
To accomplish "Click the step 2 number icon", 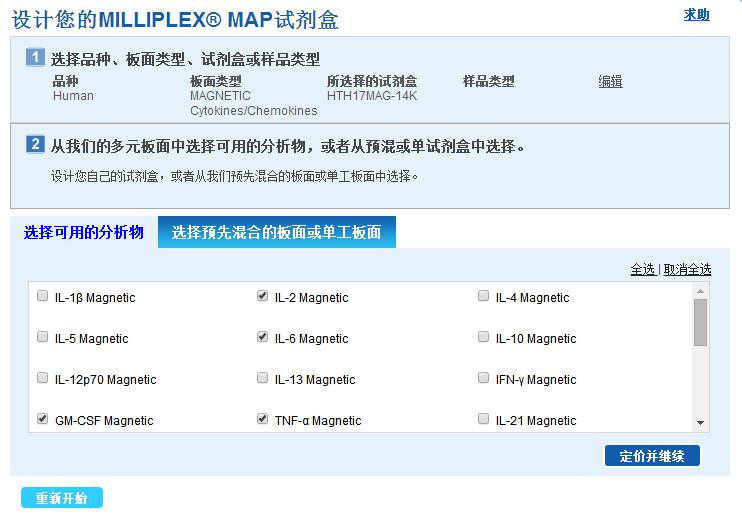I will (x=35, y=144).
